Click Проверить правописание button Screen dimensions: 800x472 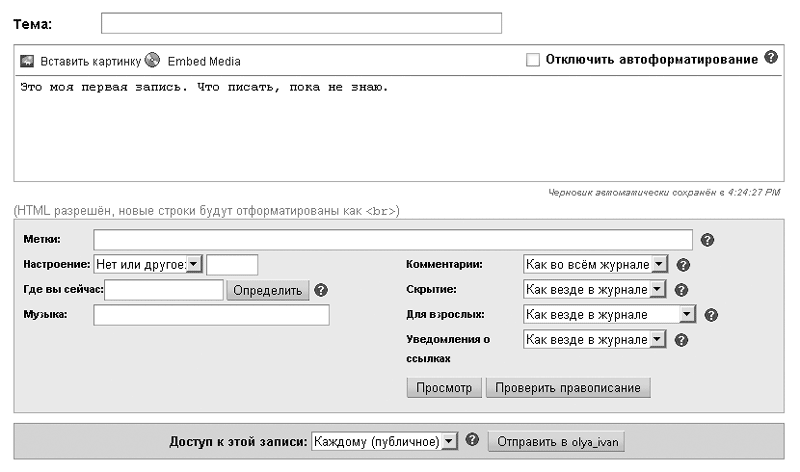click(568, 388)
